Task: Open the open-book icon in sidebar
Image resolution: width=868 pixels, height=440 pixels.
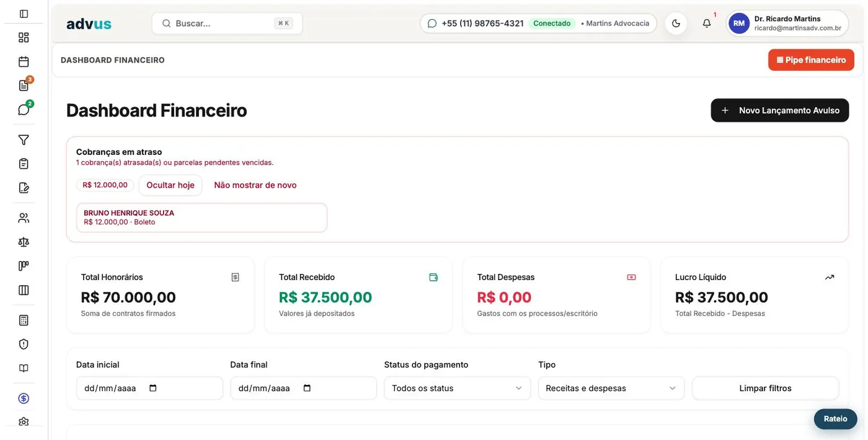Action: pyautogui.click(x=24, y=368)
